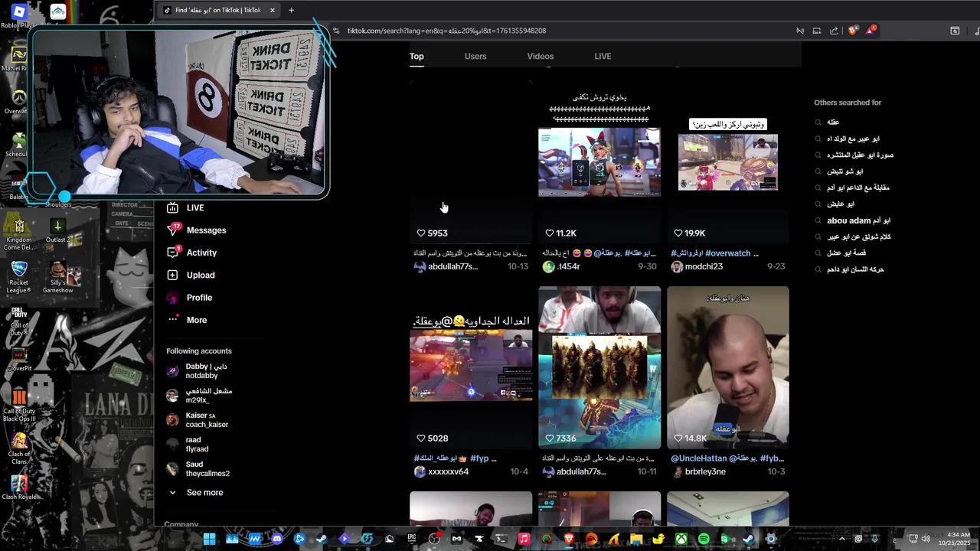Select the Top search results tab
This screenshot has height=551, width=980.
click(416, 57)
